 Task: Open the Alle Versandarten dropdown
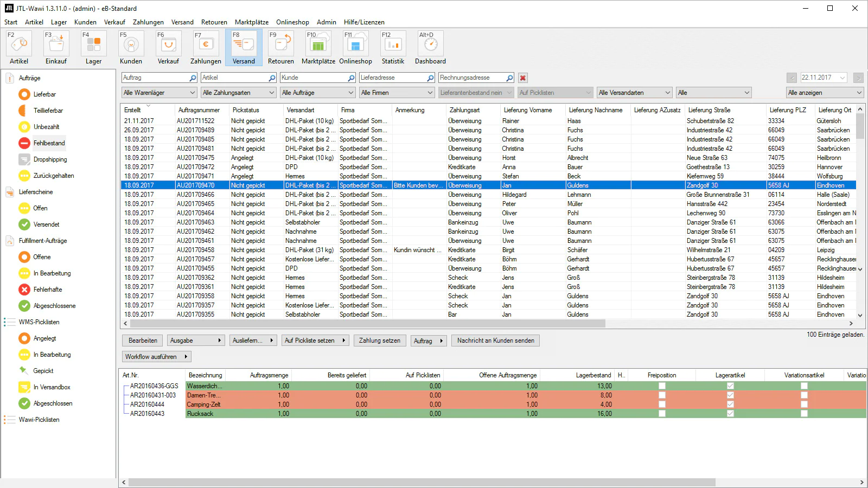click(x=634, y=93)
